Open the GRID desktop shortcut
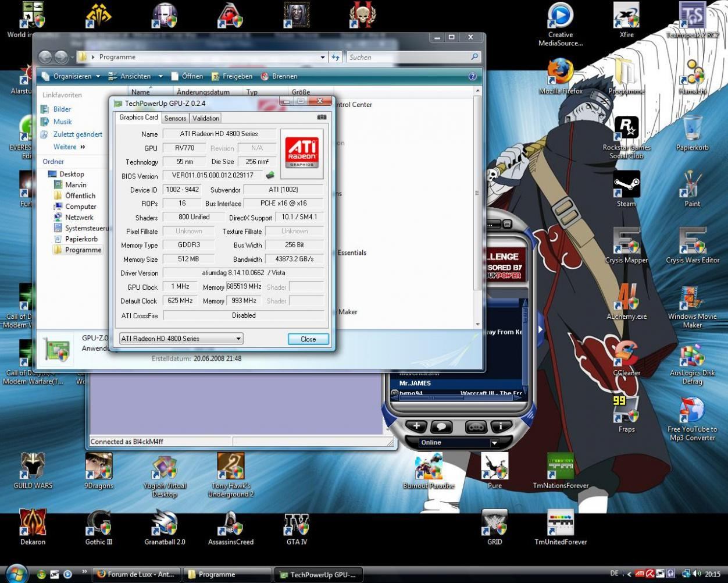The height and width of the screenshot is (583, 728). pos(495,528)
